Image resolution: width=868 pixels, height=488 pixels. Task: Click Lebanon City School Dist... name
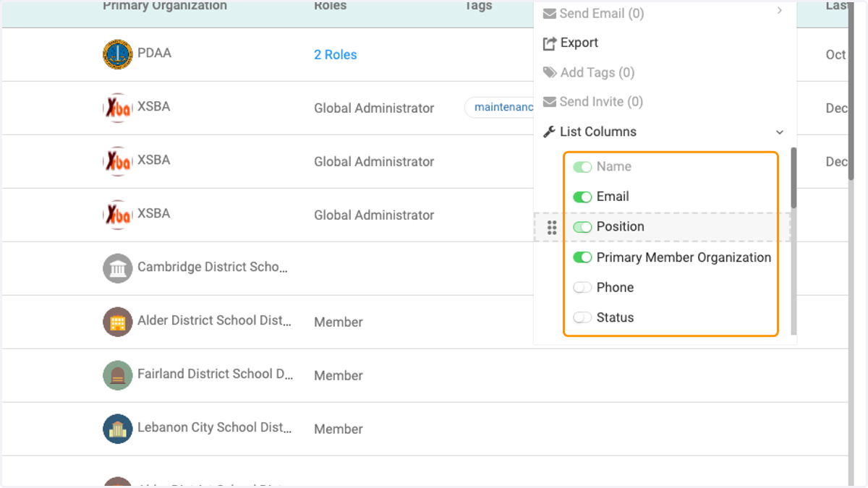(215, 428)
